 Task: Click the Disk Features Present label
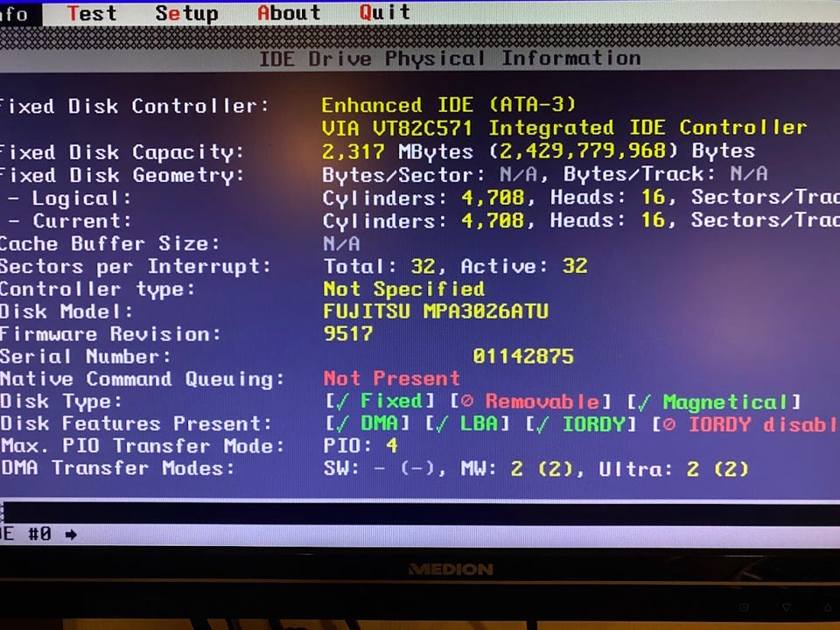coord(136,423)
